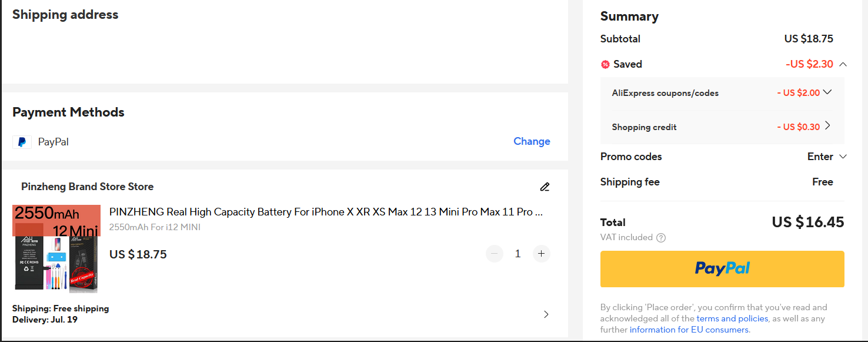Click the edit pencil icon for Pinzheng store
The width and height of the screenshot is (868, 342).
pos(545,187)
